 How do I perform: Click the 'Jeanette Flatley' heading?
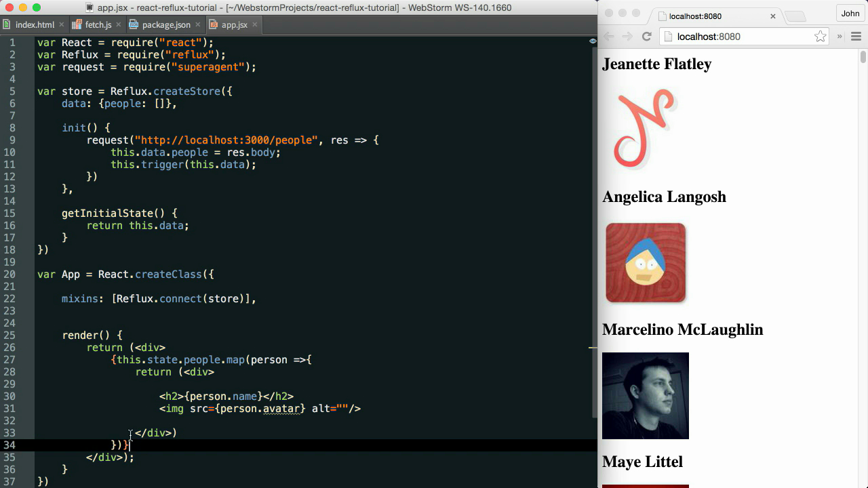(656, 64)
